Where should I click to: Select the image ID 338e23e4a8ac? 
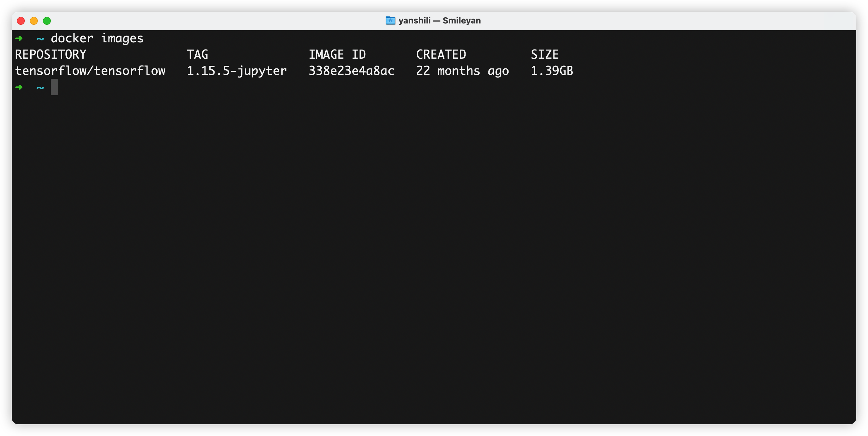click(x=351, y=71)
